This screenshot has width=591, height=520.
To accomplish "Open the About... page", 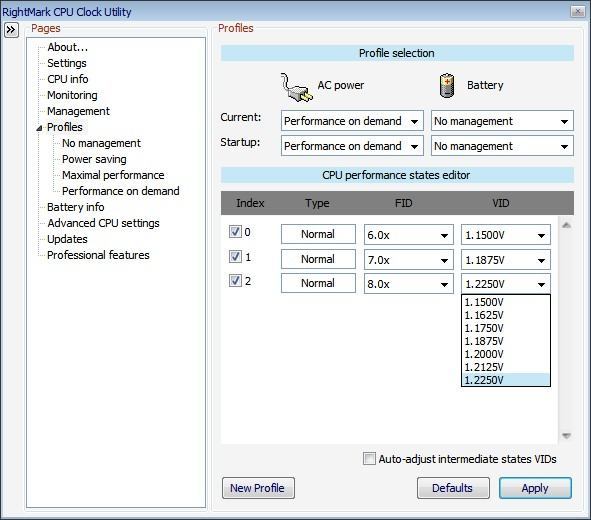I will click(x=67, y=47).
